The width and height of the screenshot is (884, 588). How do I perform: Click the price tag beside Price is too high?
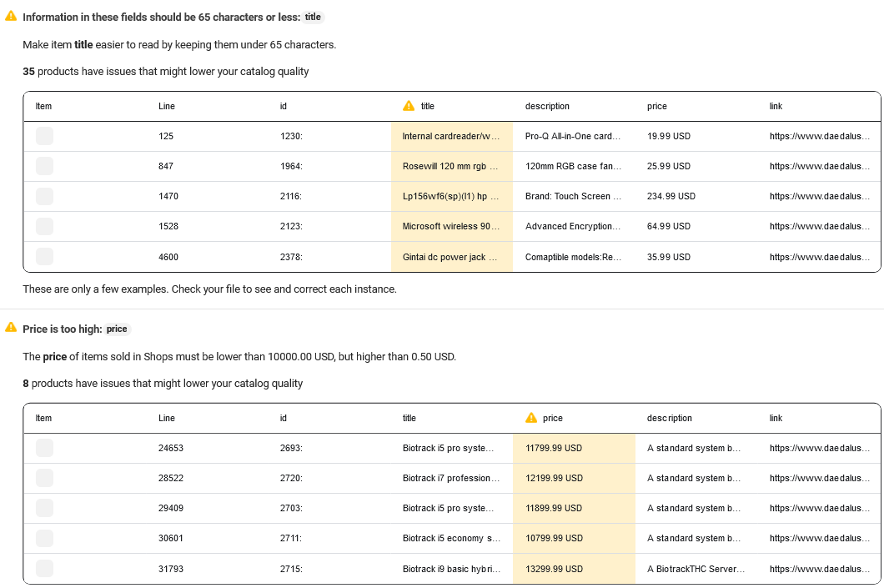117,329
